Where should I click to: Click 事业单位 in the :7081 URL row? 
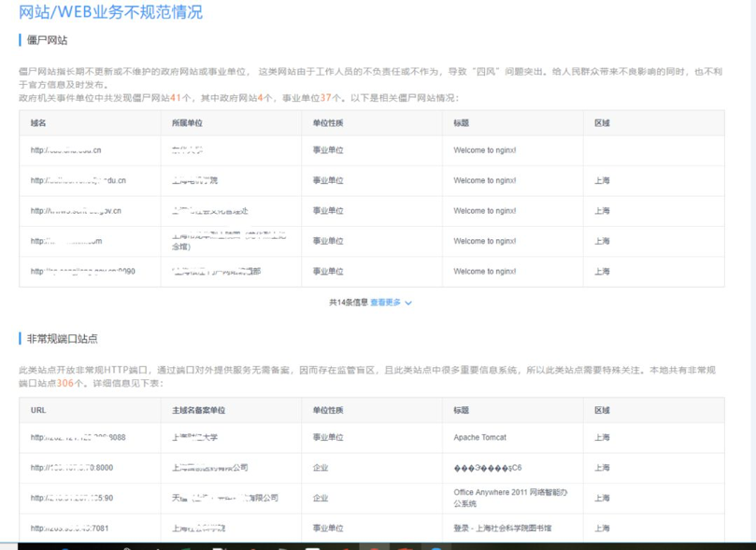coord(328,529)
